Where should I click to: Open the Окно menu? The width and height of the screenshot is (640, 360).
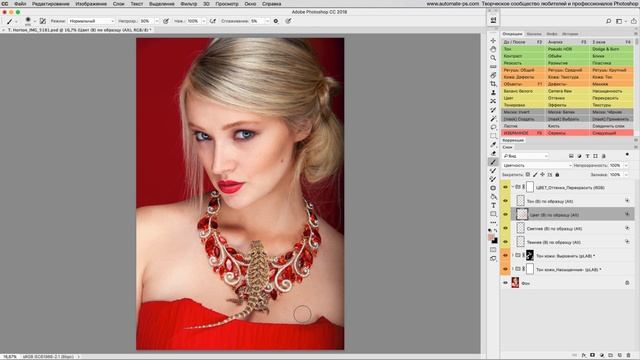(x=250, y=4)
